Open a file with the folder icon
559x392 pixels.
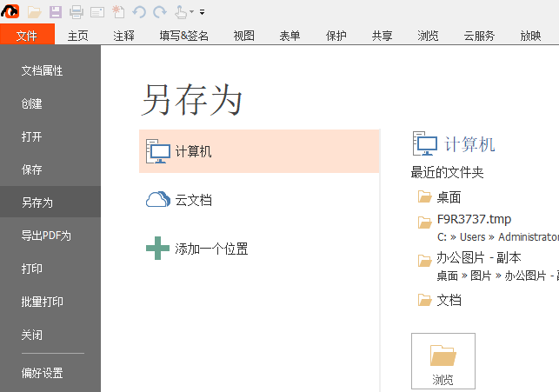click(x=35, y=12)
